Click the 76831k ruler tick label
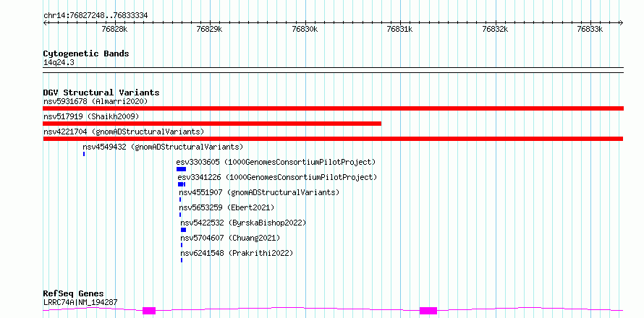 click(x=400, y=29)
